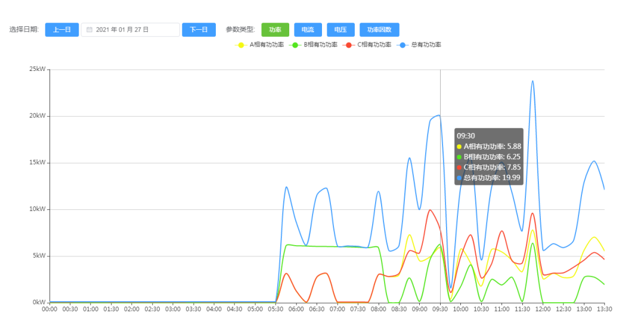Image resolution: width=644 pixels, height=322 pixels.
Task: Open the date picker showing 2021年01月27日
Action: point(130,30)
